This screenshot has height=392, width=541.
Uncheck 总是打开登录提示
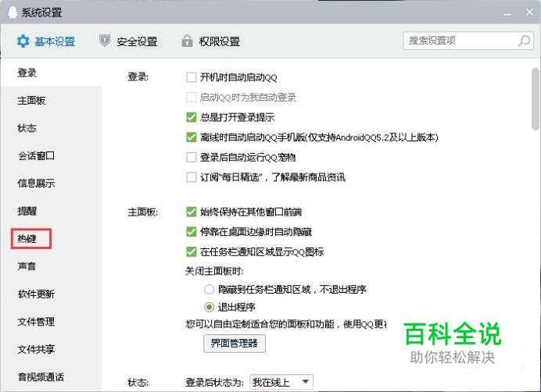click(191, 117)
